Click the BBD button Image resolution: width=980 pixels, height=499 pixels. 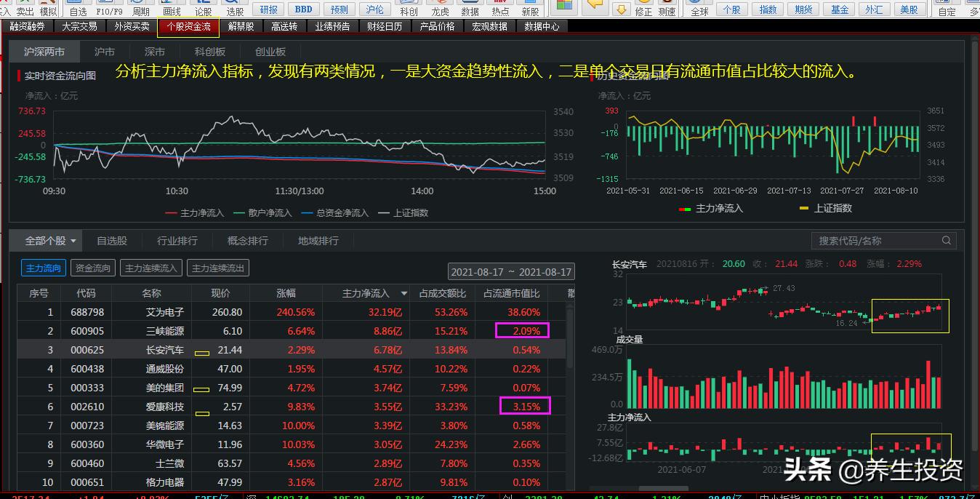(x=304, y=9)
